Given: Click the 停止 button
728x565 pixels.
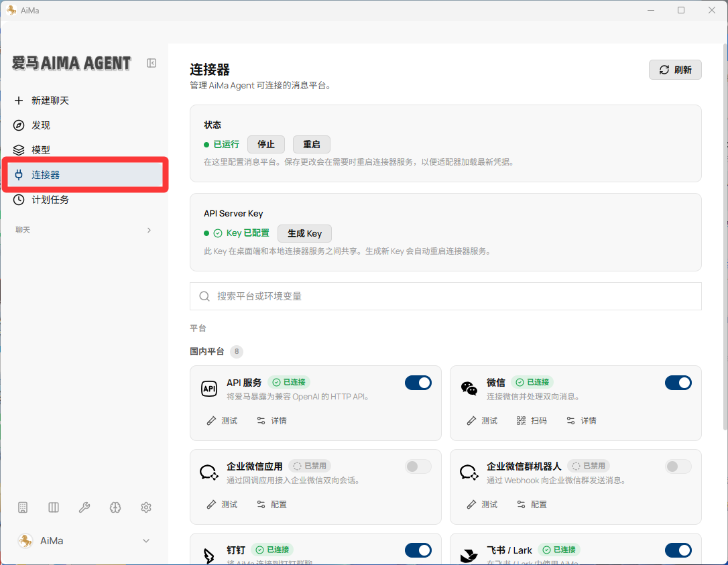Looking at the screenshot, I should coord(266,144).
